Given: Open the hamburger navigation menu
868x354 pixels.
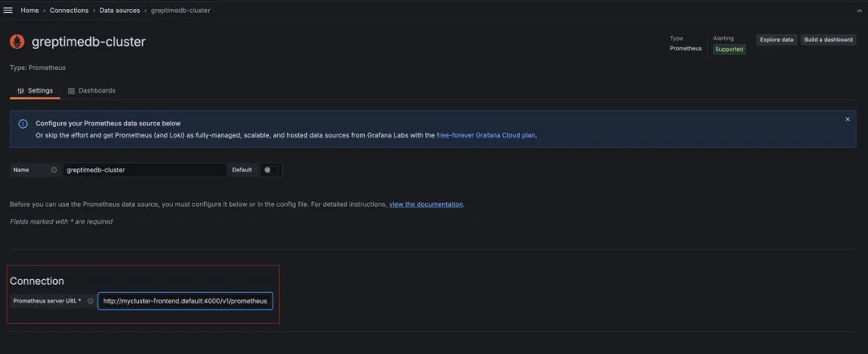Looking at the screenshot, I should (8, 10).
